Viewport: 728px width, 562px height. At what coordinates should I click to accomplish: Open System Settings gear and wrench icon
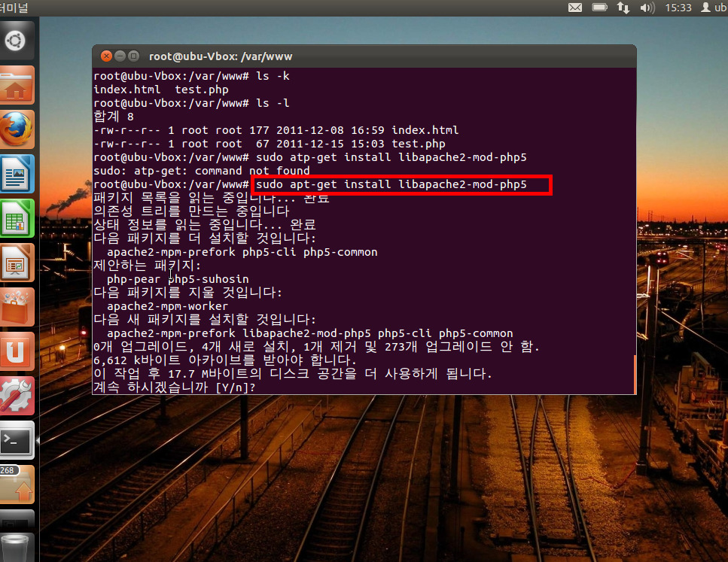[17, 395]
